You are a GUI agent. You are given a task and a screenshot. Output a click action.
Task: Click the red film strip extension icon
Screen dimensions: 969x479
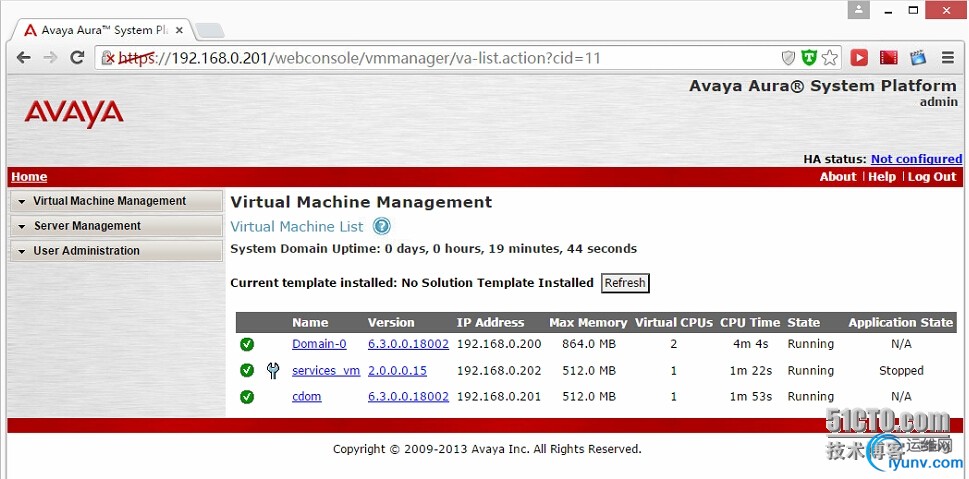(889, 57)
